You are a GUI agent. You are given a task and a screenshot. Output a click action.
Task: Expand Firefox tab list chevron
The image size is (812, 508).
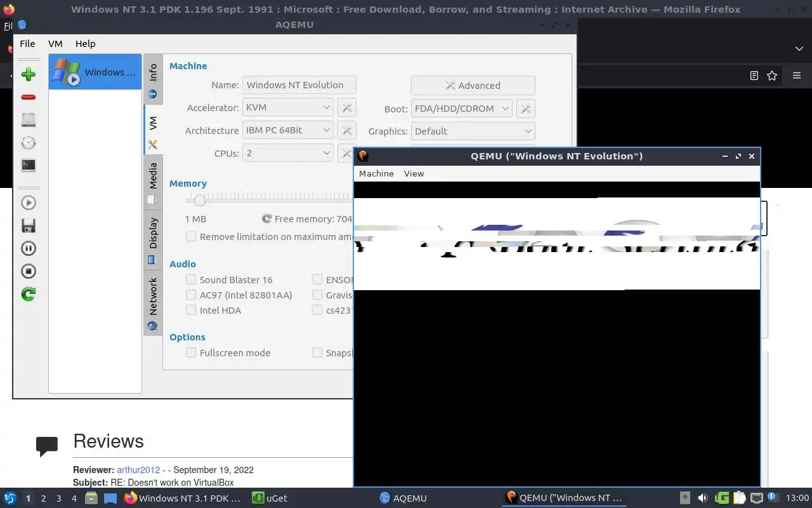[799, 49]
